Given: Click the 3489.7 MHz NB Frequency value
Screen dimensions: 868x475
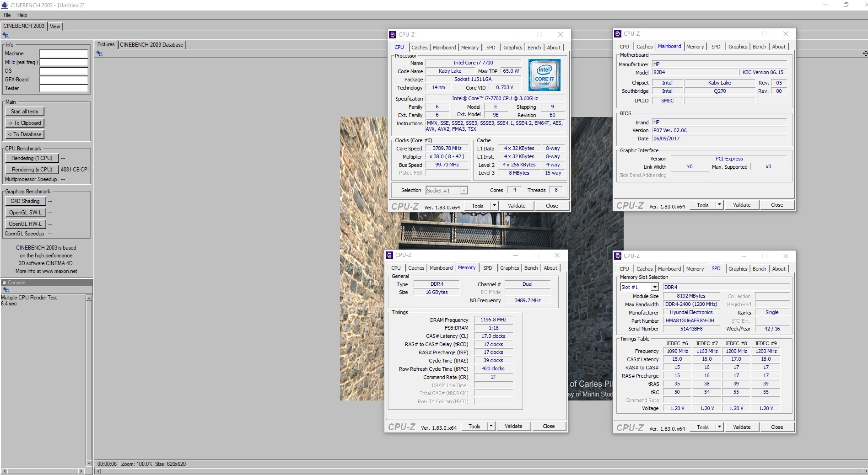Looking at the screenshot, I should pos(528,300).
